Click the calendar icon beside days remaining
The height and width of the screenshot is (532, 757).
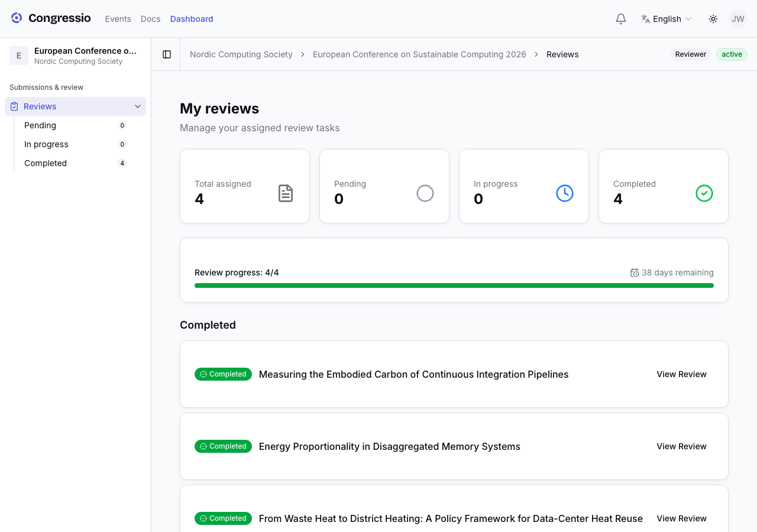click(x=635, y=273)
